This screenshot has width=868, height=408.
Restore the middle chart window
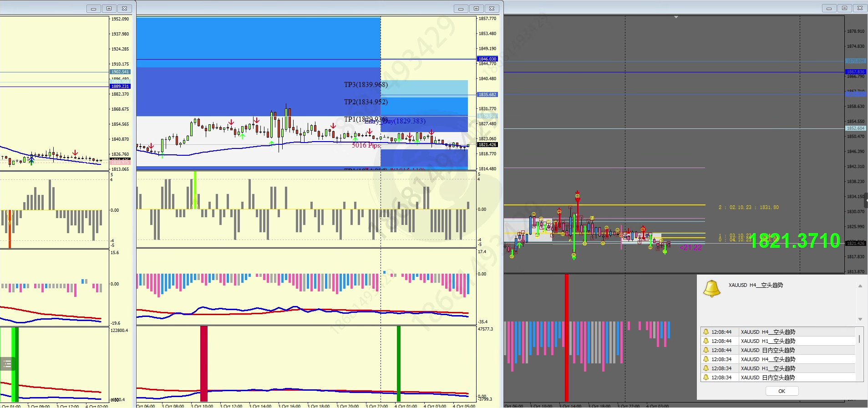(476, 9)
